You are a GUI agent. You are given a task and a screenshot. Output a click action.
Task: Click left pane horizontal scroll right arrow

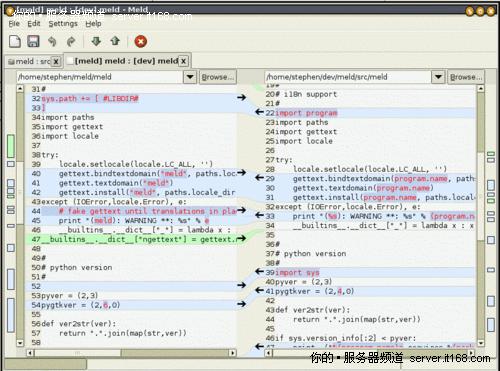[x=233, y=353]
